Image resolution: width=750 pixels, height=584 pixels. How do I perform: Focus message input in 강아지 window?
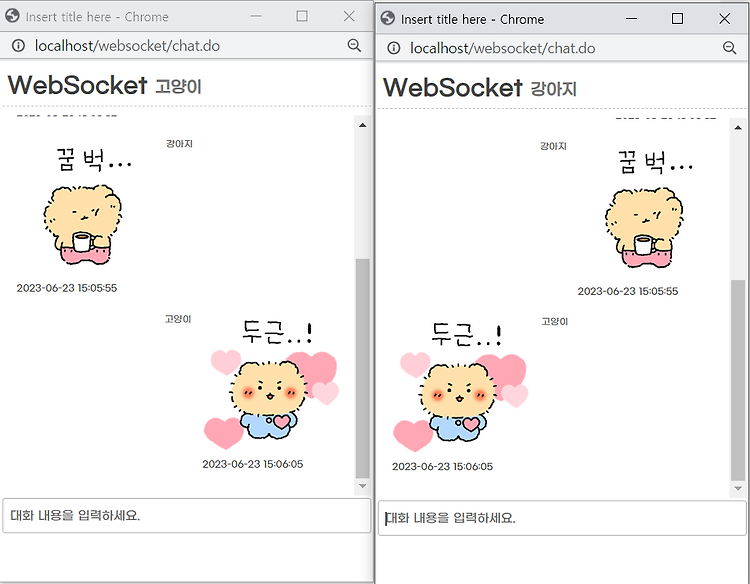click(x=562, y=518)
